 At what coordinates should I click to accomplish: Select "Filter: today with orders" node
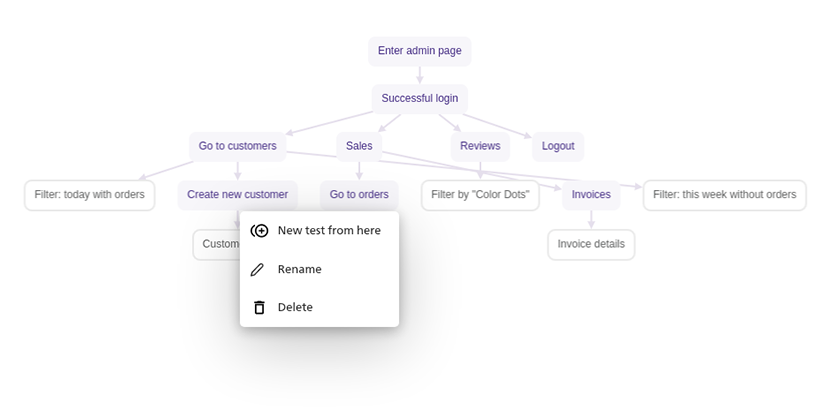(x=89, y=195)
